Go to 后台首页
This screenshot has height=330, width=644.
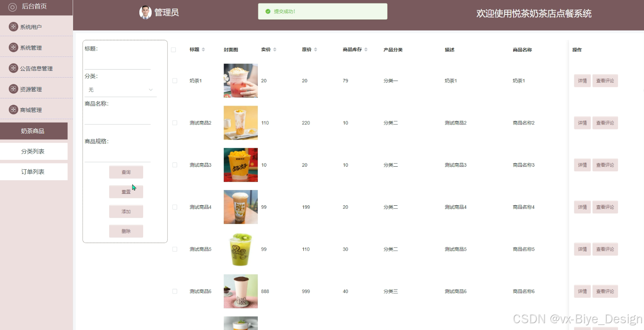pos(36,7)
